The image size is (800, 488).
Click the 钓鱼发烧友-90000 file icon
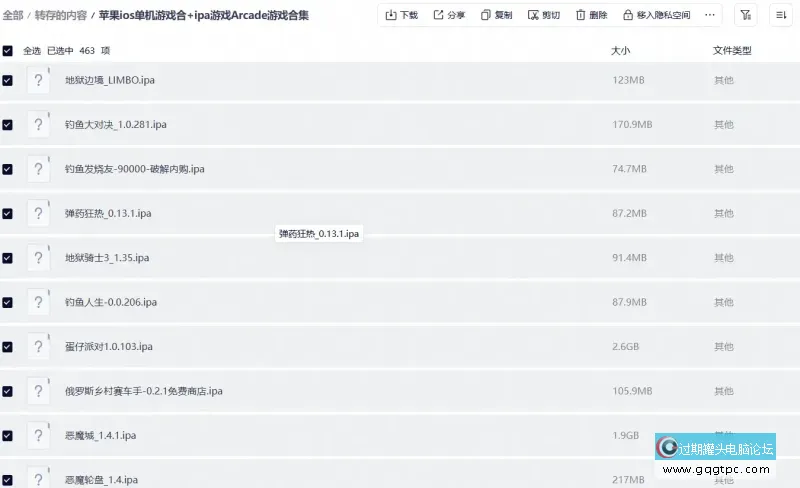[x=38, y=169]
